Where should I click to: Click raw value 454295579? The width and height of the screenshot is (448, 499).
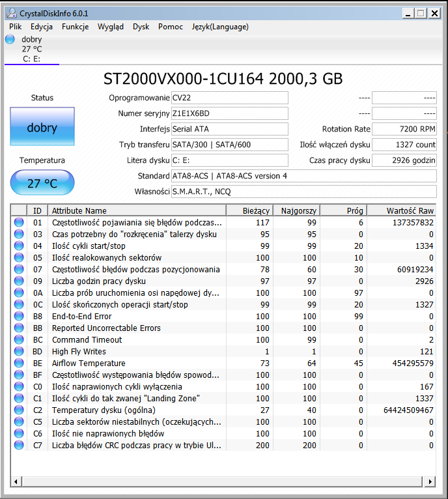click(x=413, y=363)
